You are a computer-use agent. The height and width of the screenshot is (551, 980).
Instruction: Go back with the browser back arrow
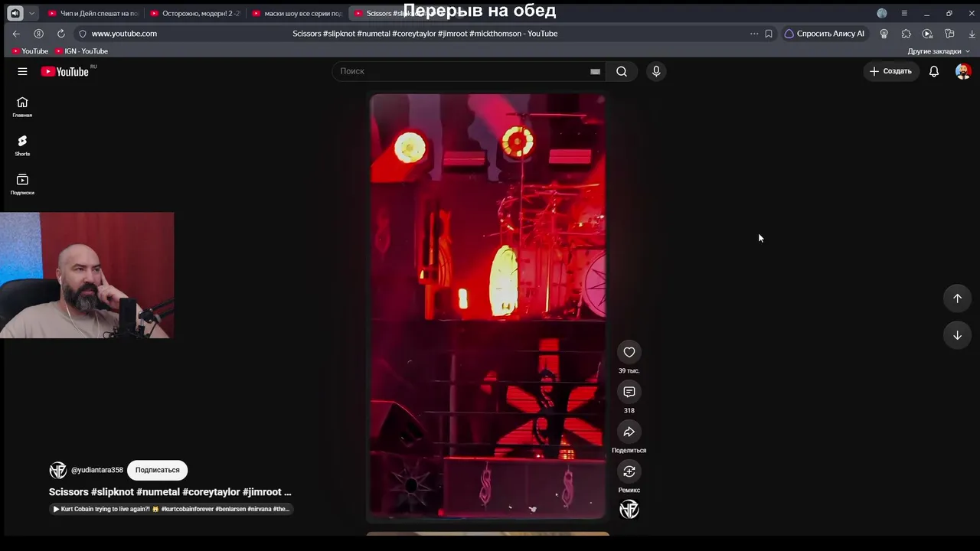(x=16, y=34)
